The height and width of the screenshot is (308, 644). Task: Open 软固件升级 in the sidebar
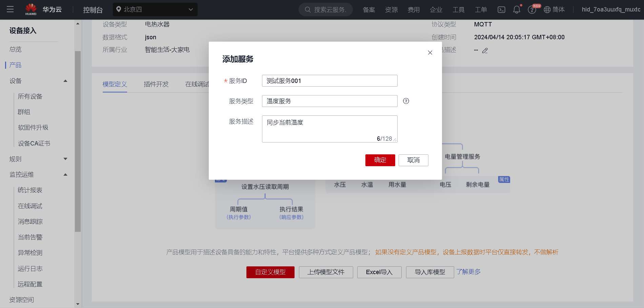[x=33, y=128]
